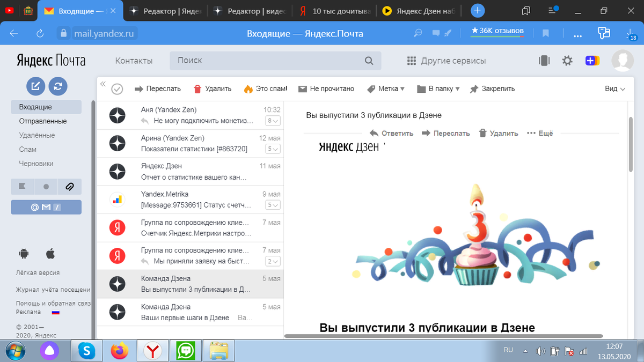Image resolution: width=644 pixels, height=362 pixels.
Task: Open Удалённые folder
Action: (37, 135)
